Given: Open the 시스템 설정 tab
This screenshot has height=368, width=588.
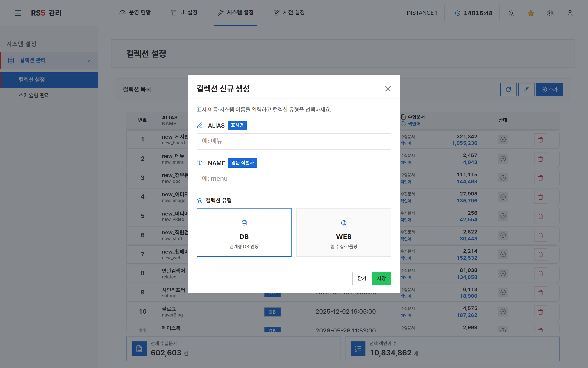Looking at the screenshot, I should [x=235, y=12].
